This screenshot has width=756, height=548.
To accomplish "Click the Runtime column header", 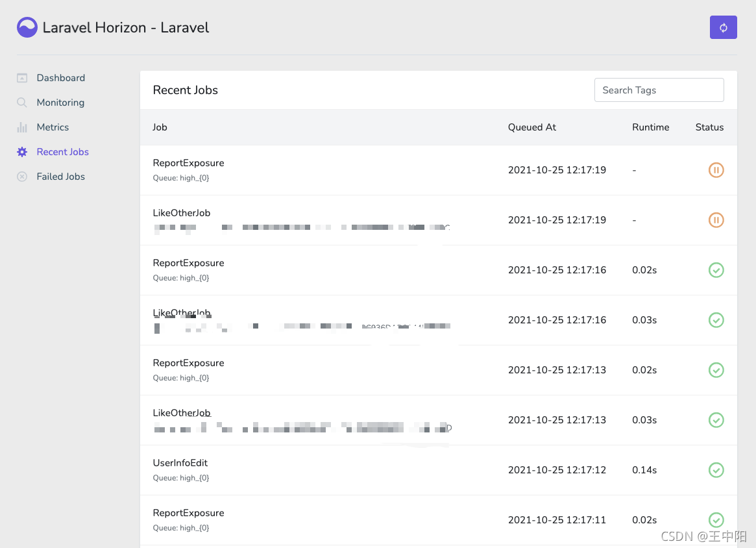I will pyautogui.click(x=650, y=127).
